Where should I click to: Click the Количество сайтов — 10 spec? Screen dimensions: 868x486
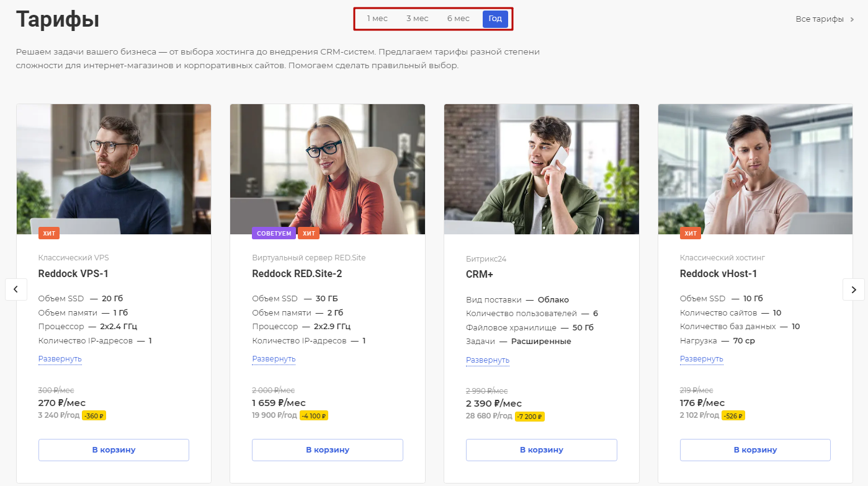pyautogui.click(x=731, y=313)
